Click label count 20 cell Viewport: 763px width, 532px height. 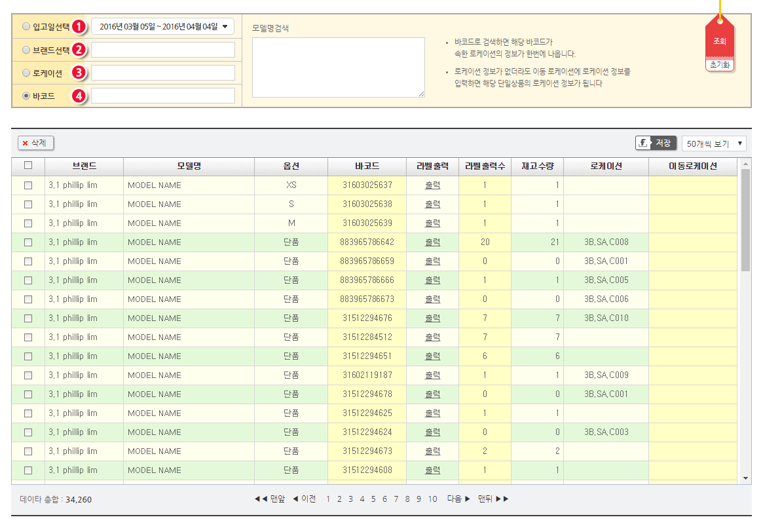pos(485,242)
